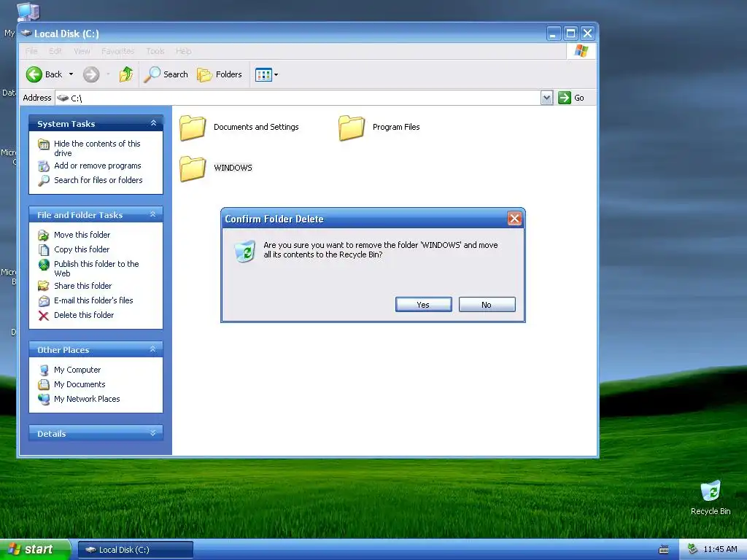
Task: Open the Help menu
Action: point(183,51)
